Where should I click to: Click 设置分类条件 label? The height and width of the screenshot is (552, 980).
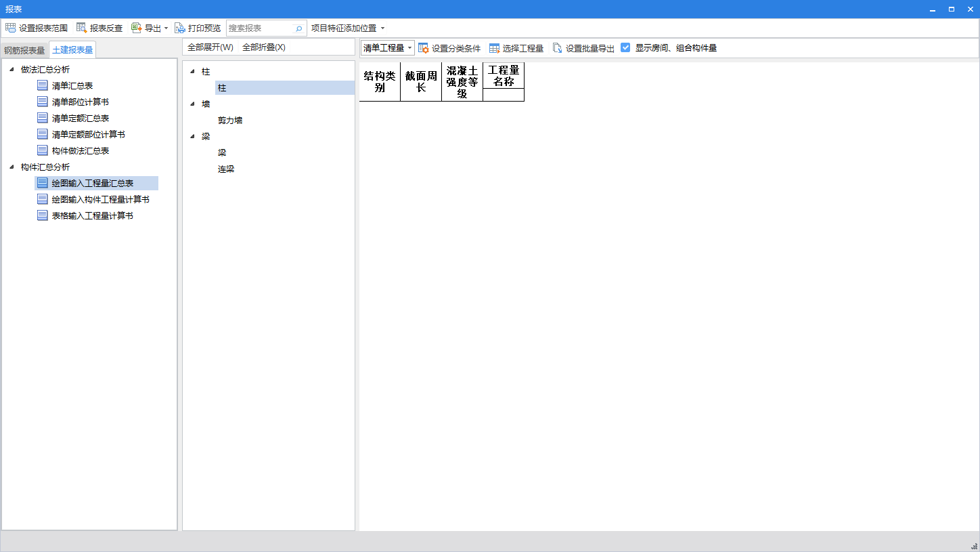[456, 48]
